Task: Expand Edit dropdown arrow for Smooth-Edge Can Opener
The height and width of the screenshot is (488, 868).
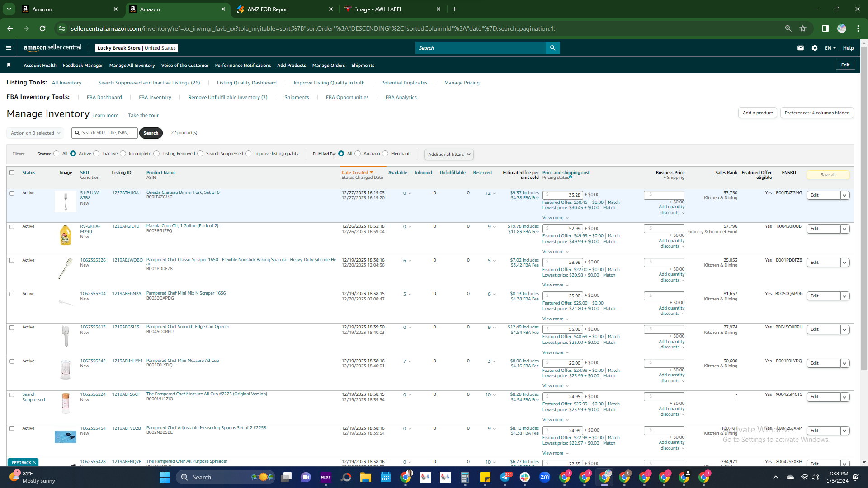Action: click(844, 330)
